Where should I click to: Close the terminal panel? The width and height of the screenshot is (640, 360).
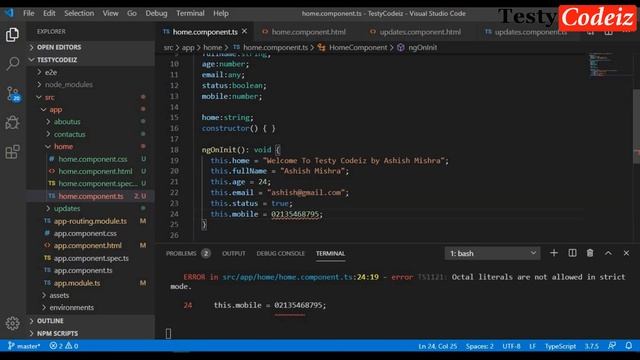(626, 253)
